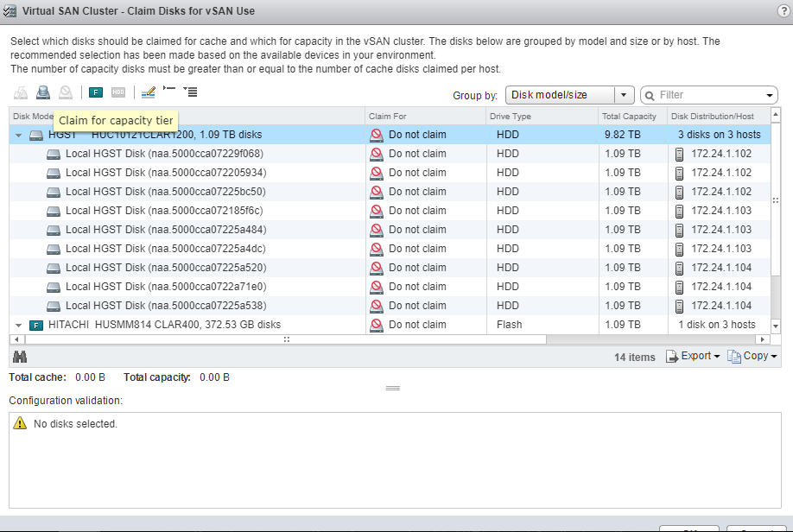
Task: Click the host icon beside 172.24.1.103 for disk naa.5000cca072185f6c
Action: pos(679,211)
